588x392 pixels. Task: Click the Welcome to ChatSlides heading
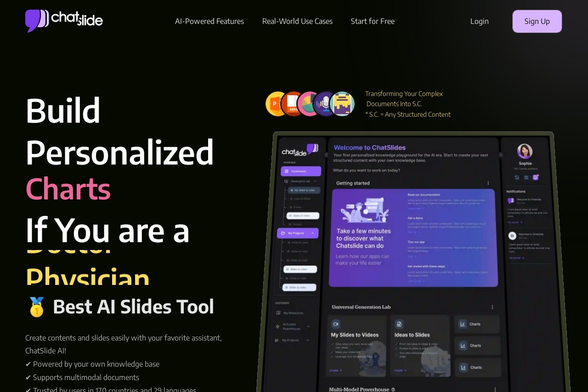370,148
